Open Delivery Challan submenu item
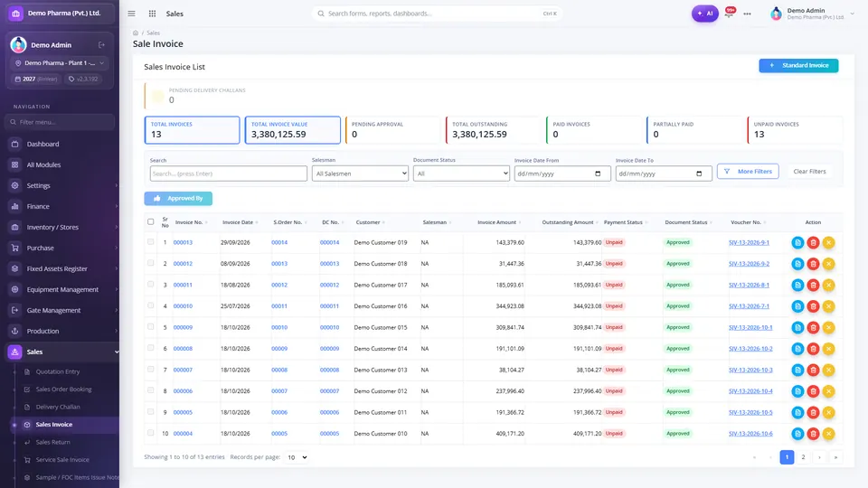The height and width of the screenshot is (488, 868). (x=58, y=408)
